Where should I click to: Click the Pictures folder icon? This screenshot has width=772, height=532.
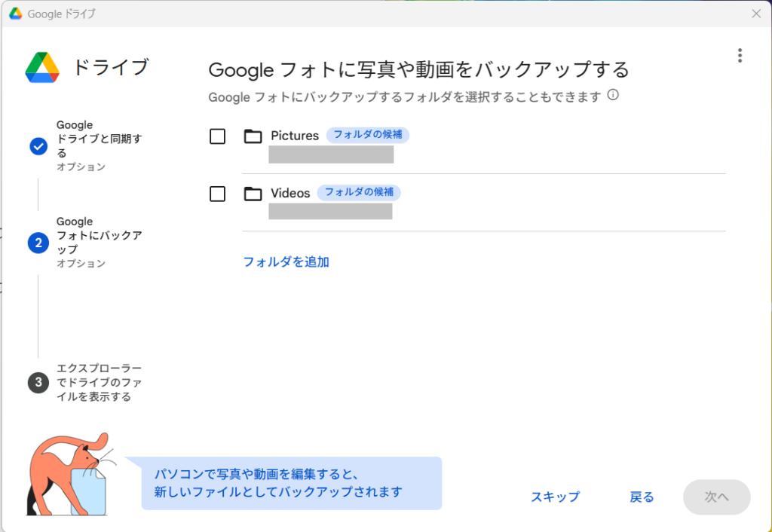[253, 136]
